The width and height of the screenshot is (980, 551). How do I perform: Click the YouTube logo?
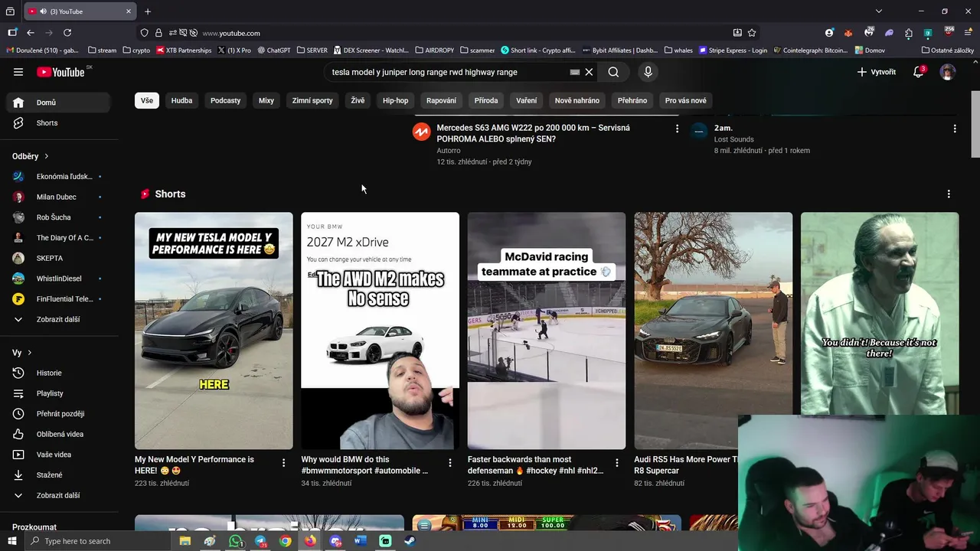(60, 72)
